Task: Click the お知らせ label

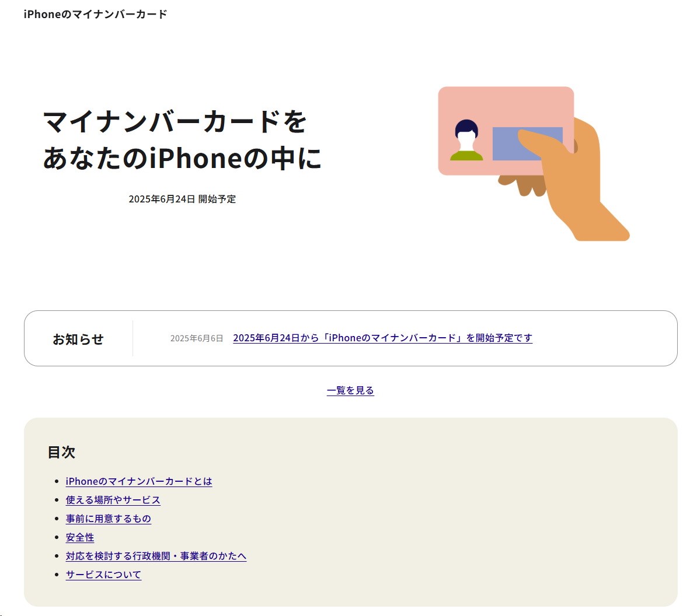Action: coord(78,339)
